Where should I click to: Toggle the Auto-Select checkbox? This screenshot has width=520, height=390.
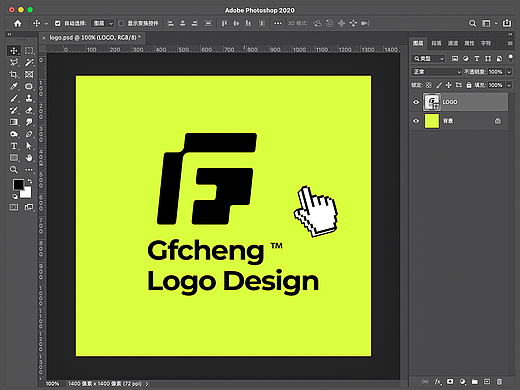(58, 23)
